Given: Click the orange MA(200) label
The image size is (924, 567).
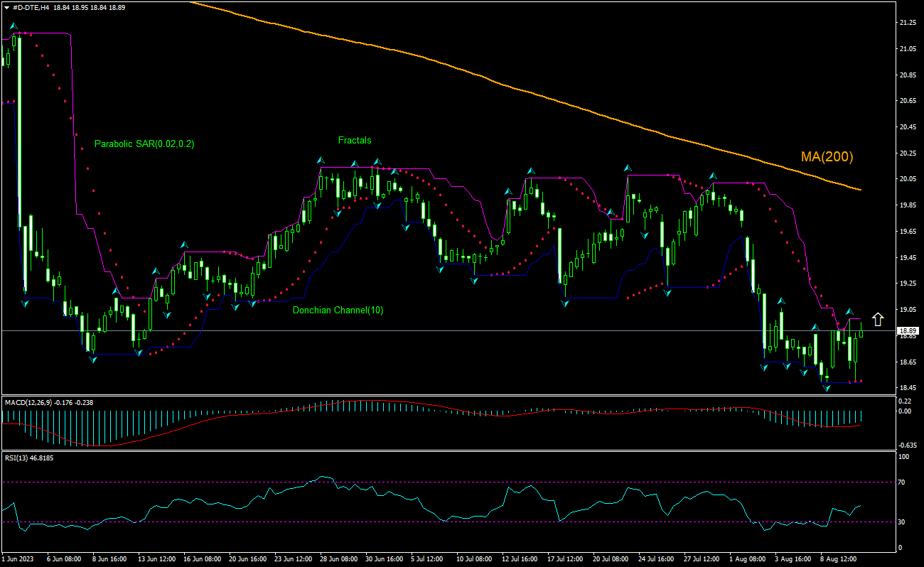Looking at the screenshot, I should click(x=827, y=156).
